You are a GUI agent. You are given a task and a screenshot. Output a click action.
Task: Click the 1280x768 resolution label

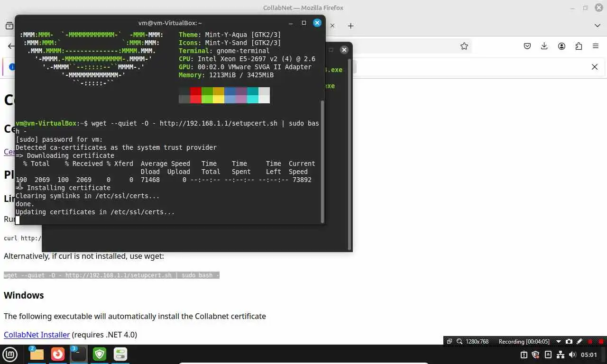[477, 341]
